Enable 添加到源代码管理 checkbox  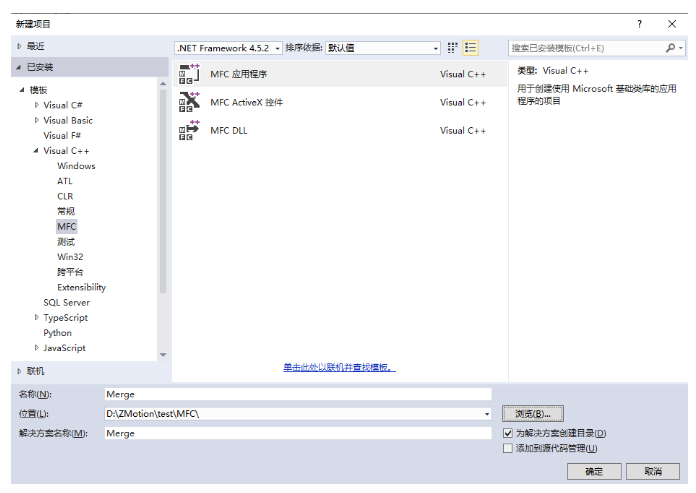click(x=508, y=448)
